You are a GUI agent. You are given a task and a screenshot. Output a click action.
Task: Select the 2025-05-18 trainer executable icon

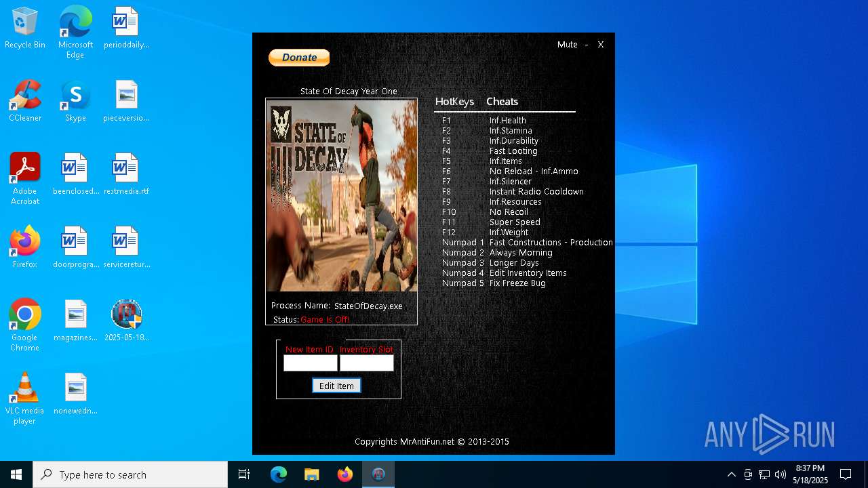pyautogui.click(x=126, y=321)
